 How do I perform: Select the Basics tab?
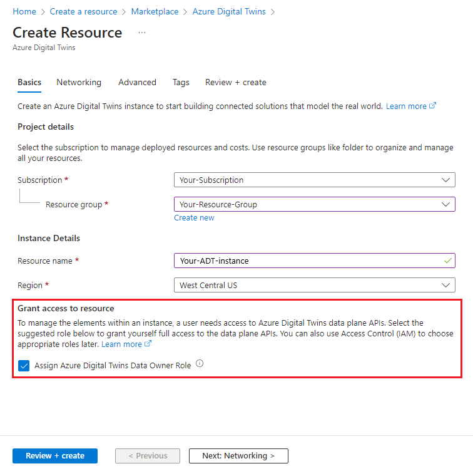[29, 82]
